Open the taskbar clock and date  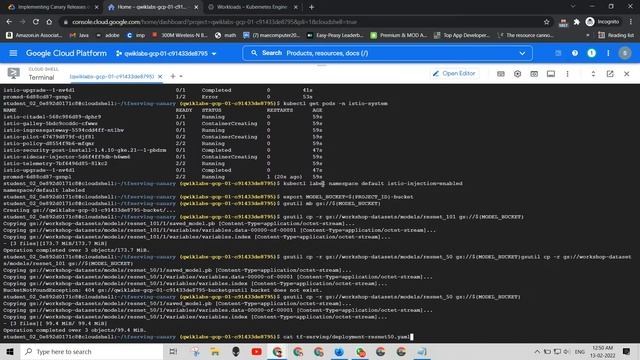pyautogui.click(x=602, y=351)
